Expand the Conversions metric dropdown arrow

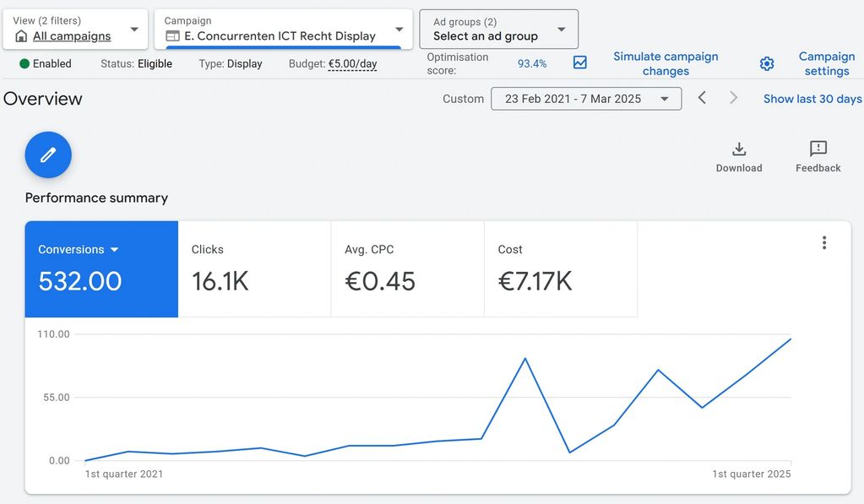tap(114, 250)
